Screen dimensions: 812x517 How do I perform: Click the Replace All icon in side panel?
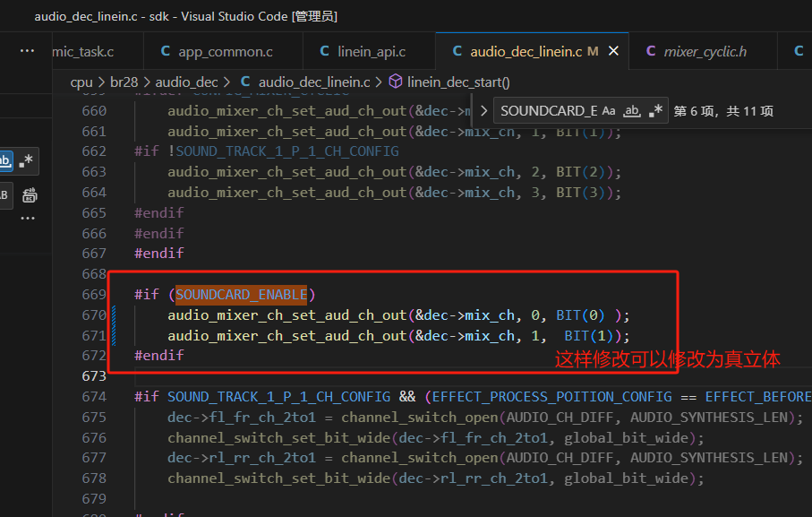click(x=30, y=195)
